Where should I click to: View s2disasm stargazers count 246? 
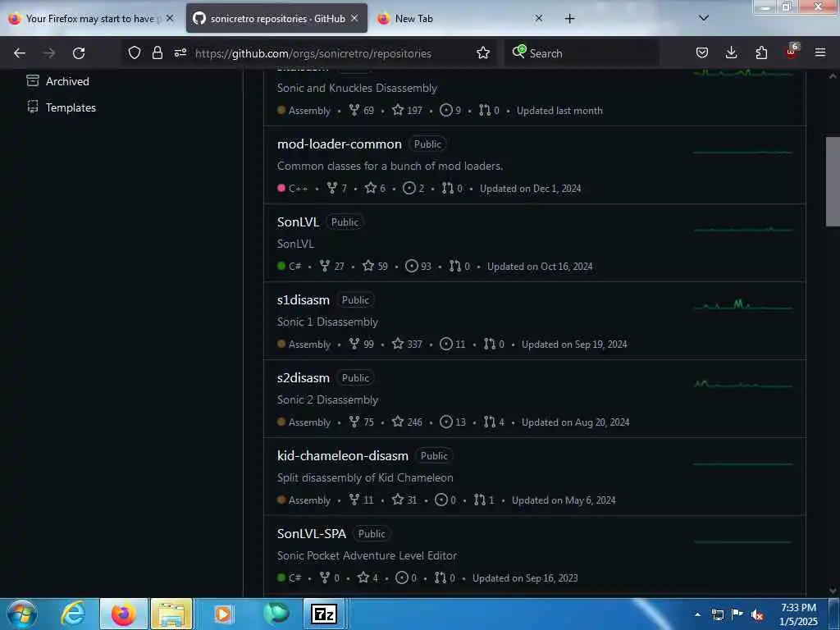click(x=407, y=422)
